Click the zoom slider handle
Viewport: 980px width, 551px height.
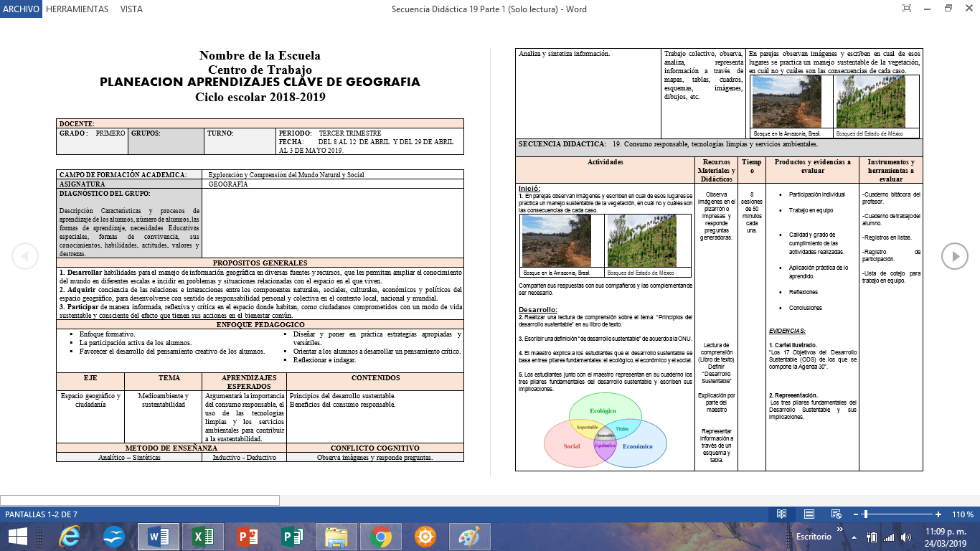click(867, 514)
